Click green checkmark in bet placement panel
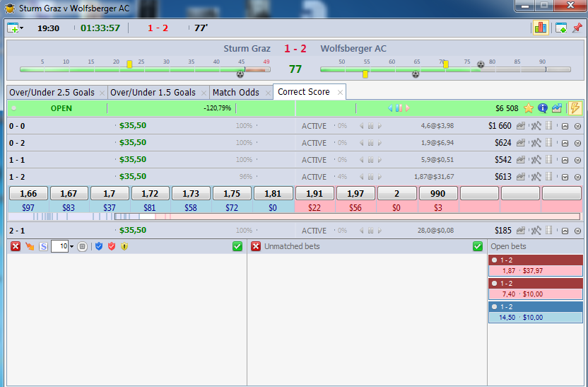 pyautogui.click(x=237, y=246)
